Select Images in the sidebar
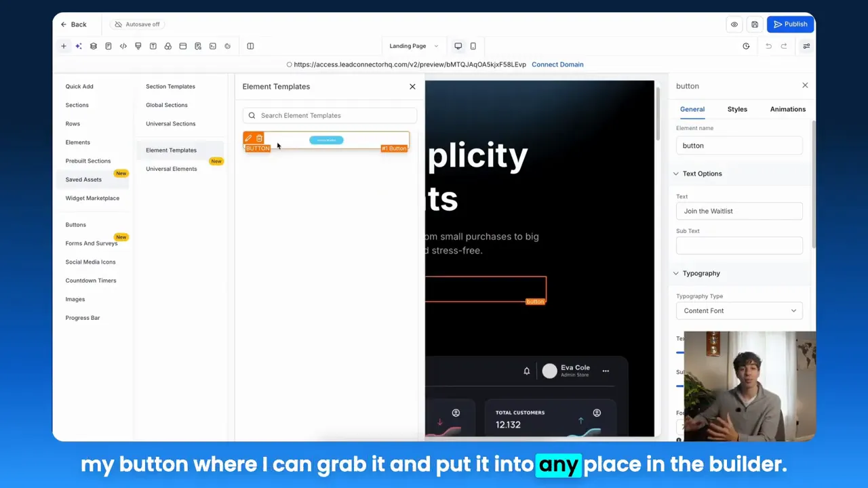868x488 pixels. (x=75, y=299)
